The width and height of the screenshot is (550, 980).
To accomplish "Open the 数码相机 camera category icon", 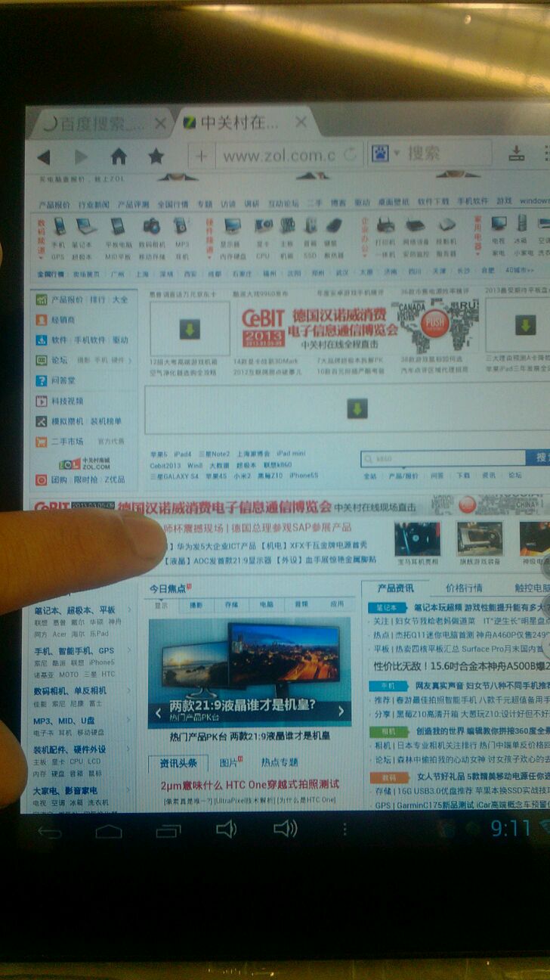I will click(151, 225).
